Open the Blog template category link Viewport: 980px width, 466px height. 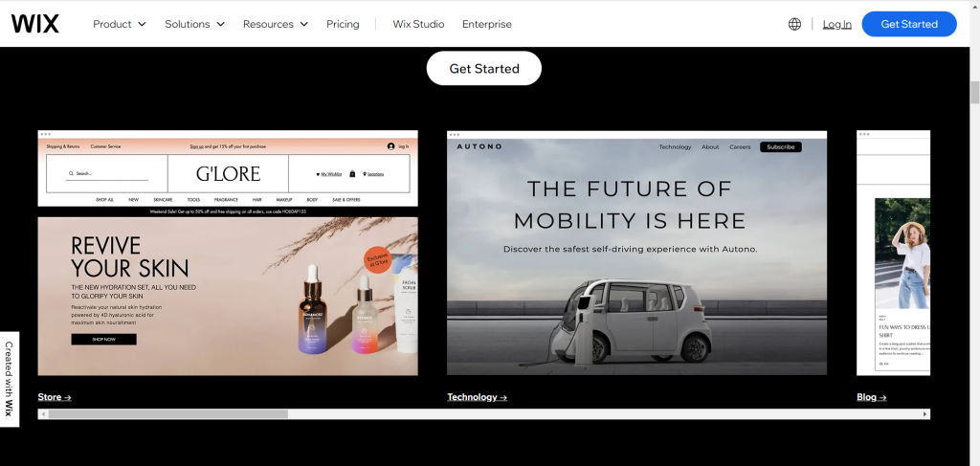871,397
